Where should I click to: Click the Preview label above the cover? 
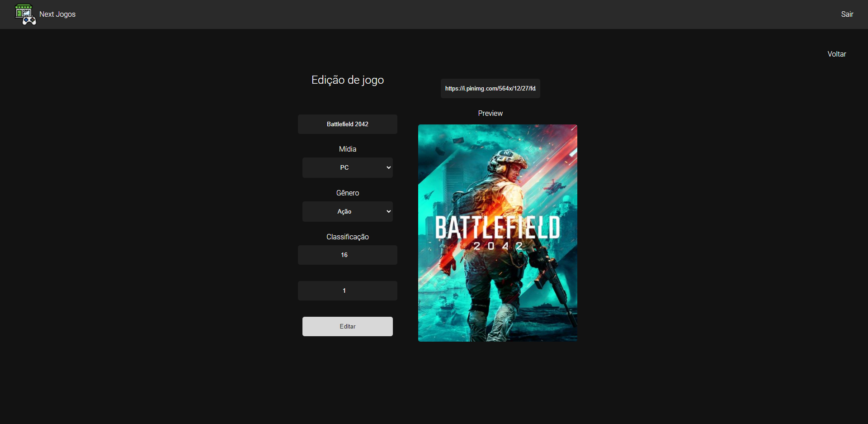pos(490,113)
